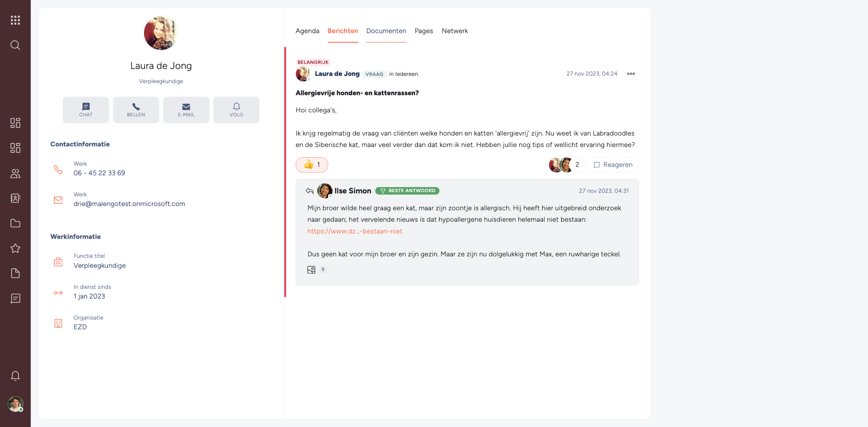Click the post timestamp 27 nov 2023, 04:24

(x=592, y=74)
